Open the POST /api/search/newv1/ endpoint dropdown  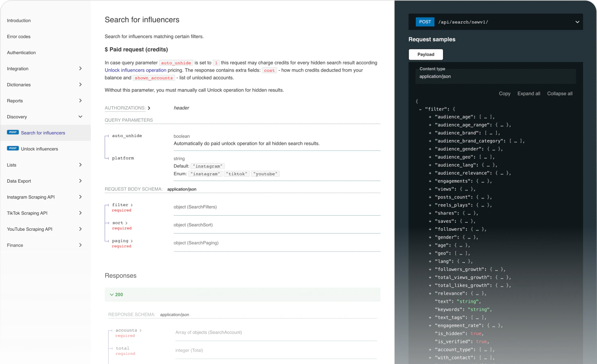click(x=496, y=22)
